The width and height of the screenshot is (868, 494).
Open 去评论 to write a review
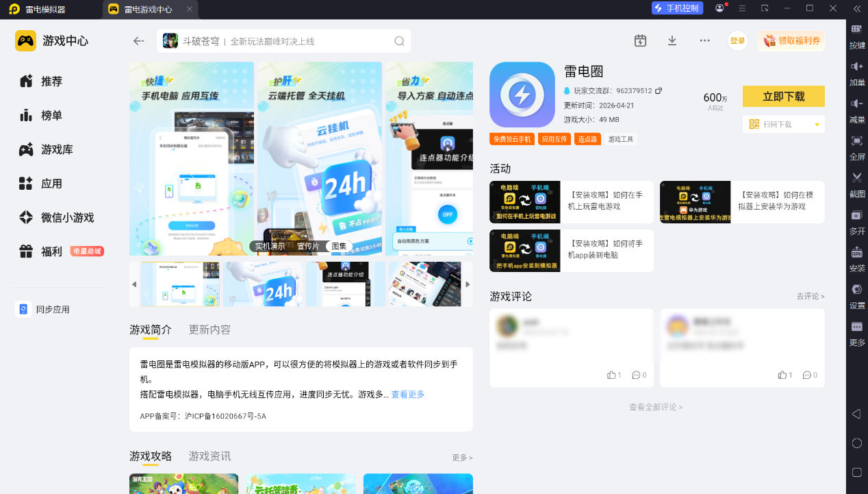(810, 296)
